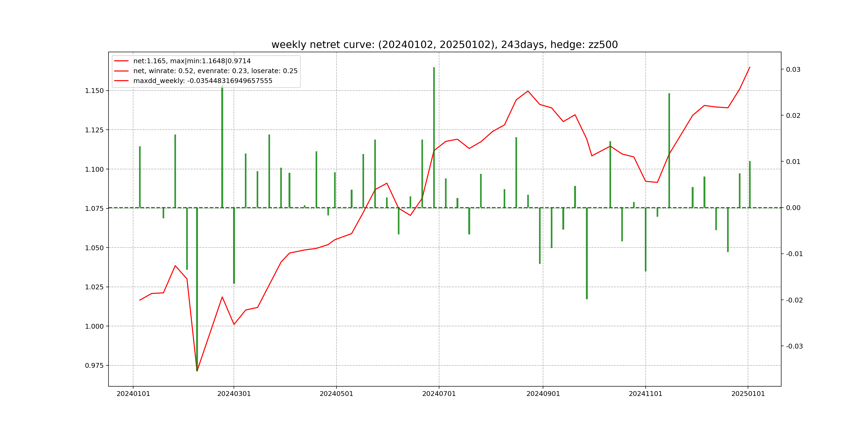Click red line swatch beside maxdd_weekly legend
Image resolution: width=868 pixels, height=434 pixels.
121,81
